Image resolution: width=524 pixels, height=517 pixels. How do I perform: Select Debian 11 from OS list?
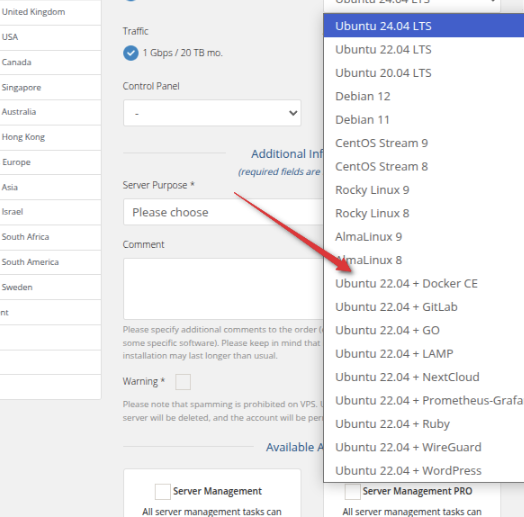tap(424, 120)
